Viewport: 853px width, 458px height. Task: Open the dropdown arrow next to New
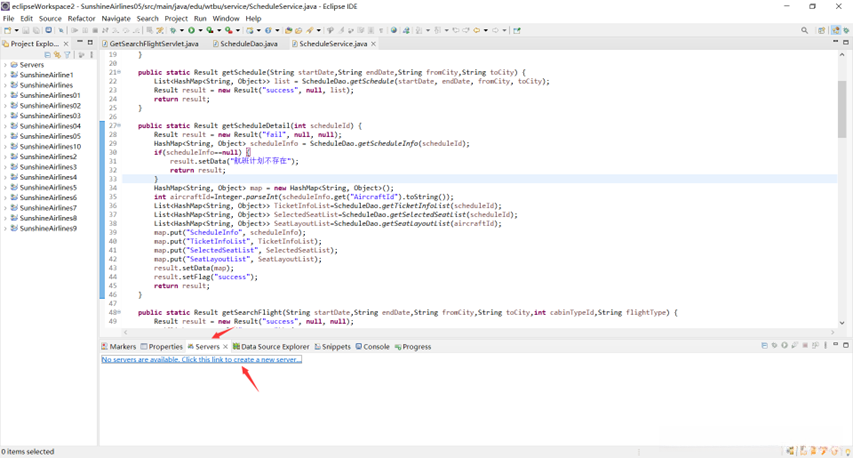pyautogui.click(x=16, y=30)
